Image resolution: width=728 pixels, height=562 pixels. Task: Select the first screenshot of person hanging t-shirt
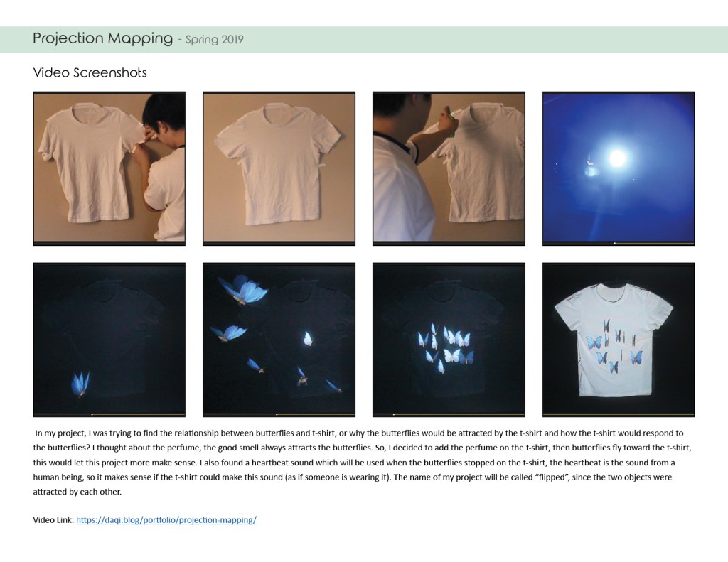click(x=109, y=168)
